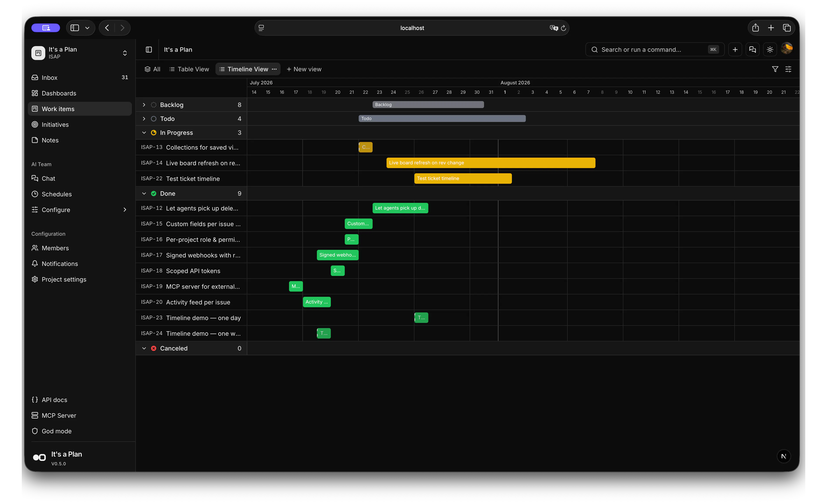Click the New view button
Screen dimensions: 824x504
[304, 69]
